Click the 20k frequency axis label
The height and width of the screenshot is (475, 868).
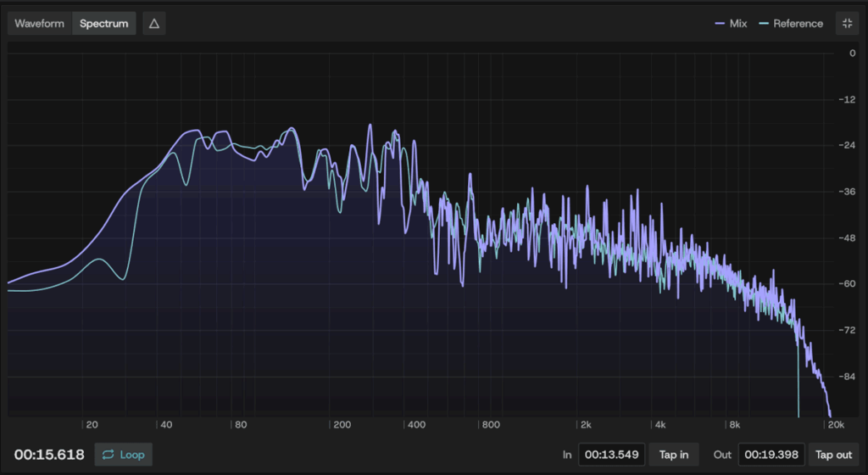tap(836, 425)
